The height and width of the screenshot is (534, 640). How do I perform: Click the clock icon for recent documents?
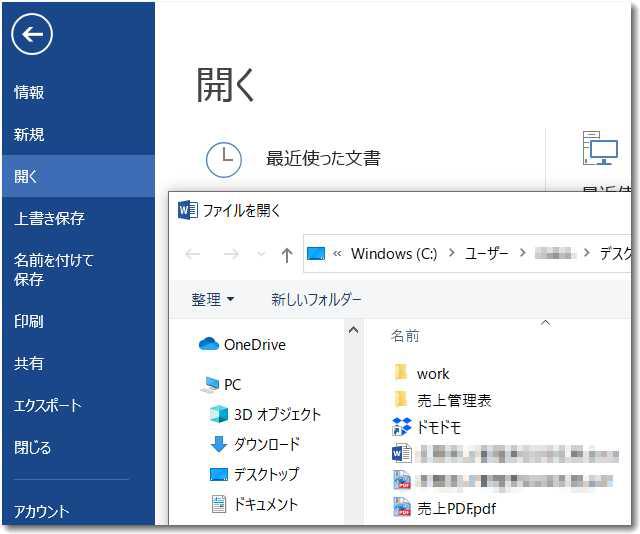point(223,158)
